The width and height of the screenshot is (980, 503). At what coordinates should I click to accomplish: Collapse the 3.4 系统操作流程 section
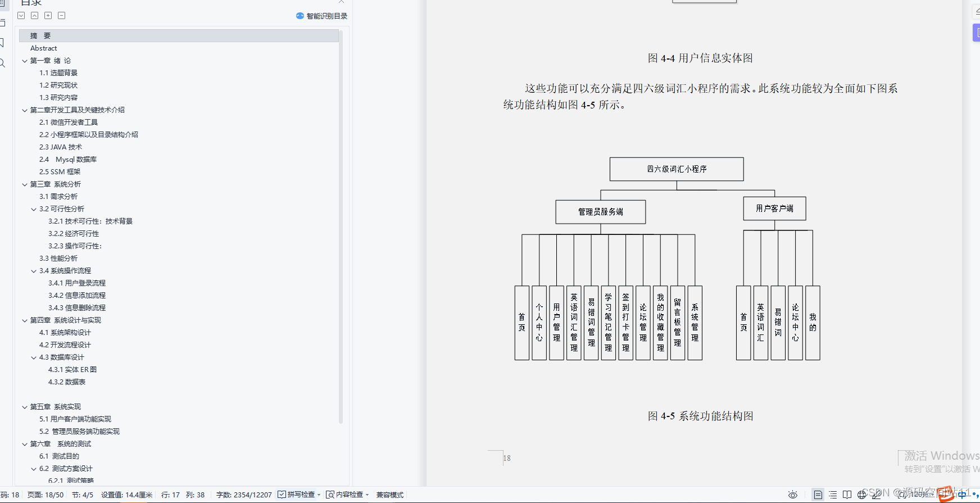[x=34, y=271]
